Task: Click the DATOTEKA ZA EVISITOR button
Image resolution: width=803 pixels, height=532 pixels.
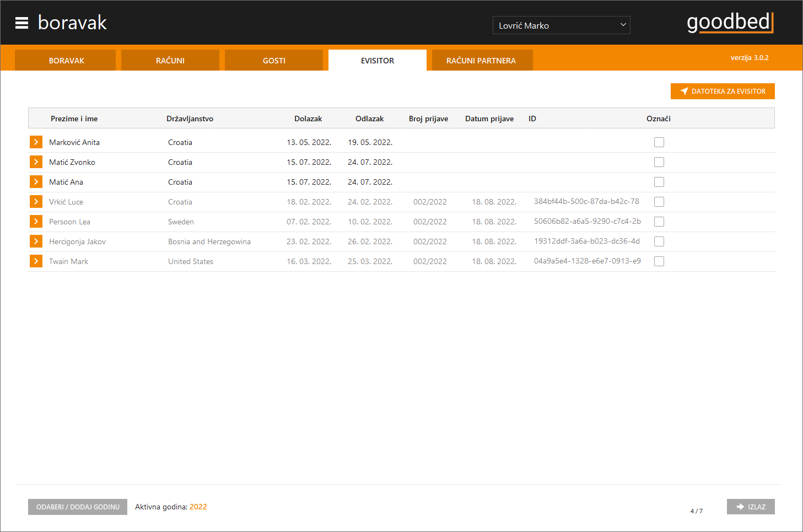Action: coord(723,91)
